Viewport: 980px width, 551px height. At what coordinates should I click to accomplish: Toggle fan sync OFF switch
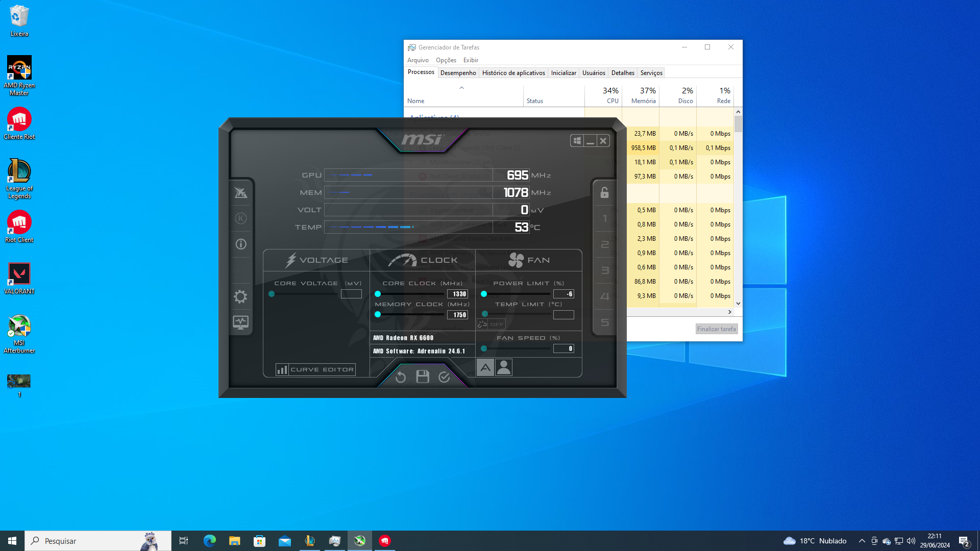pyautogui.click(x=491, y=324)
